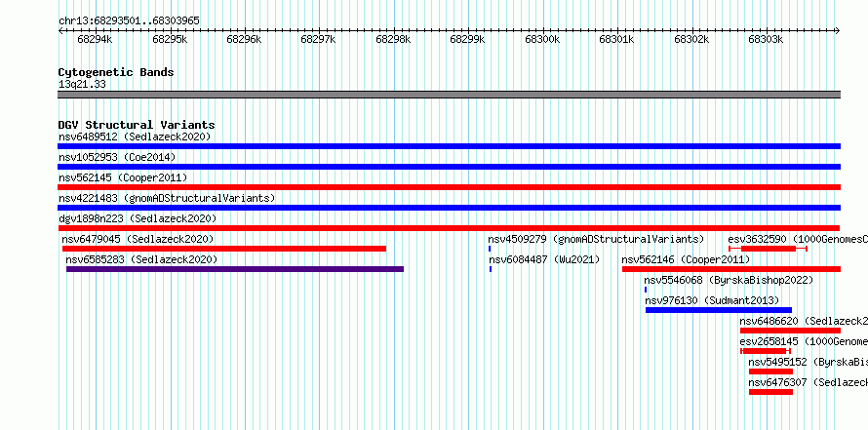This screenshot has height=430, width=868.
Task: Click the blue nsv976130 variant bar
Action: click(x=719, y=310)
